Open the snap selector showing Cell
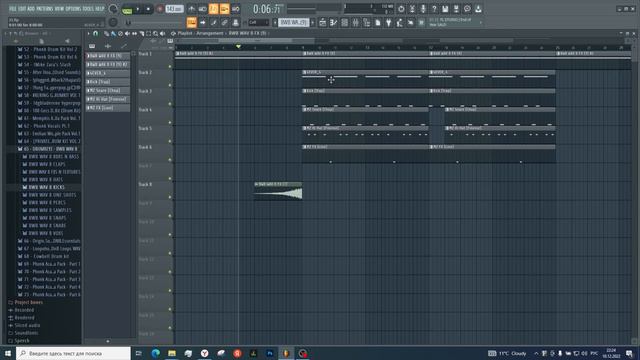 pos(258,22)
